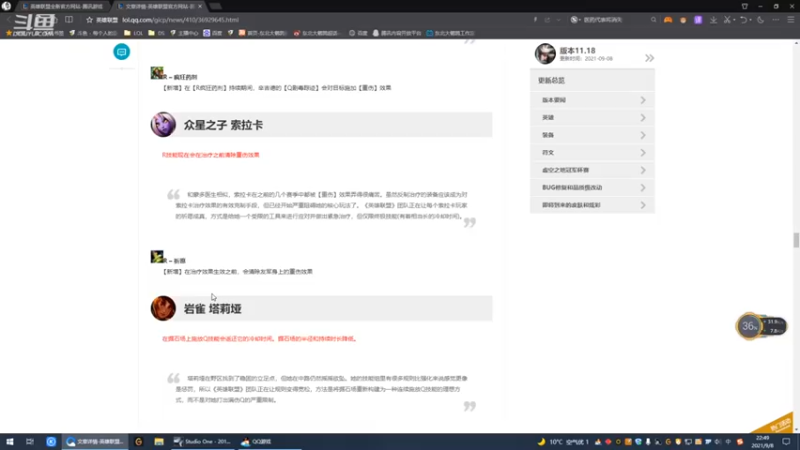Click the page scrollbar up arrow
800x450 pixels.
(x=796, y=43)
